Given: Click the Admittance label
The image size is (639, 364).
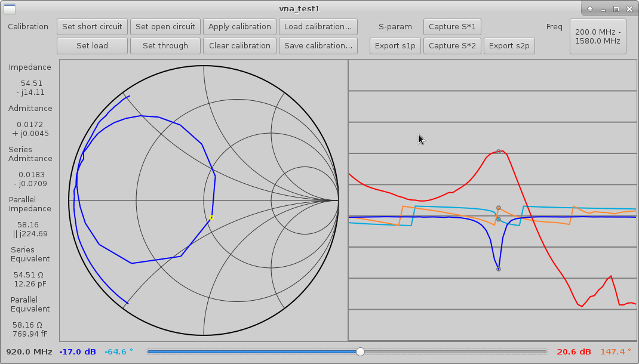Looking at the screenshot, I should [30, 108].
